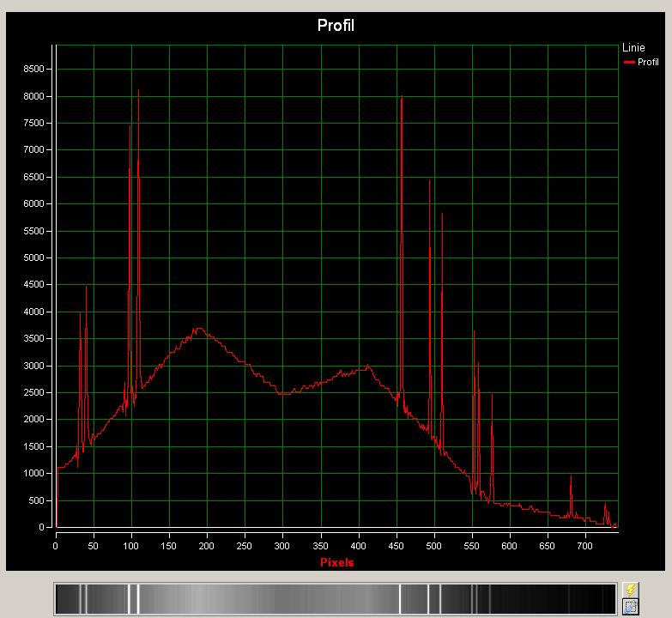This screenshot has width=672, height=618.
Task: Click the Profil chart title
Action: (336, 25)
